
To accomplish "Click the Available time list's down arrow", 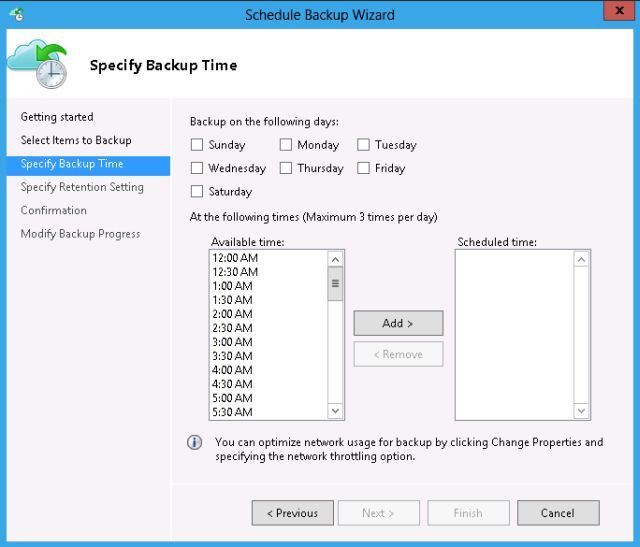I will (336, 411).
